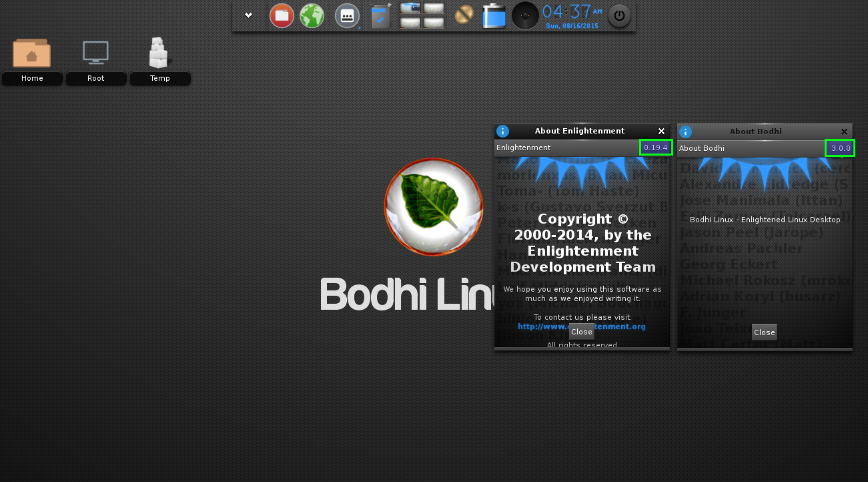Click Close button in About Bodhi dialog
868x482 pixels.
pos(764,332)
